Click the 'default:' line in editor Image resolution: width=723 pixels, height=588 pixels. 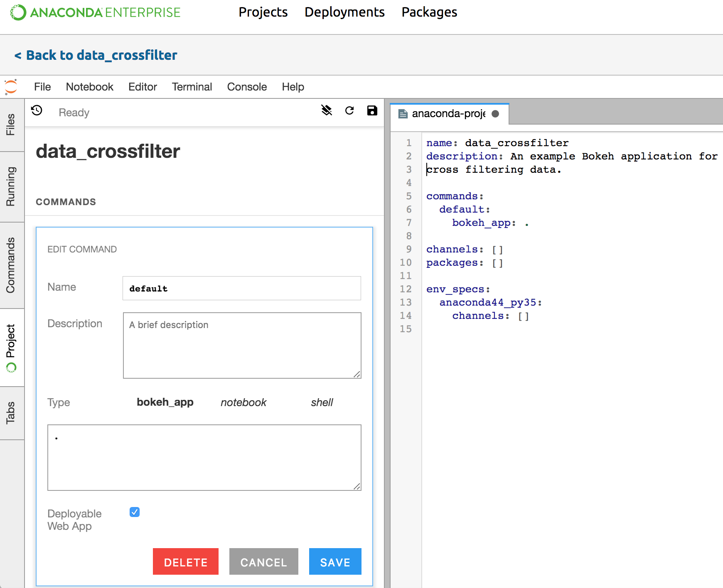465,209
